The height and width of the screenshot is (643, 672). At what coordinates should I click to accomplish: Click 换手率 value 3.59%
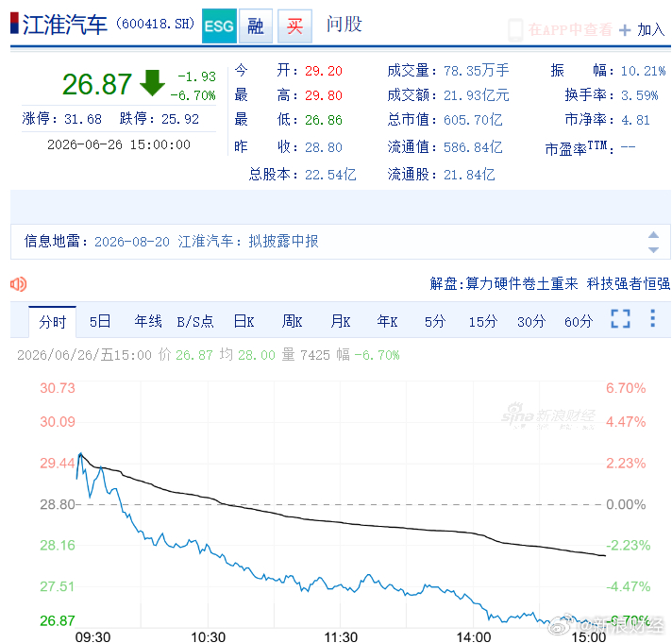pos(639,95)
